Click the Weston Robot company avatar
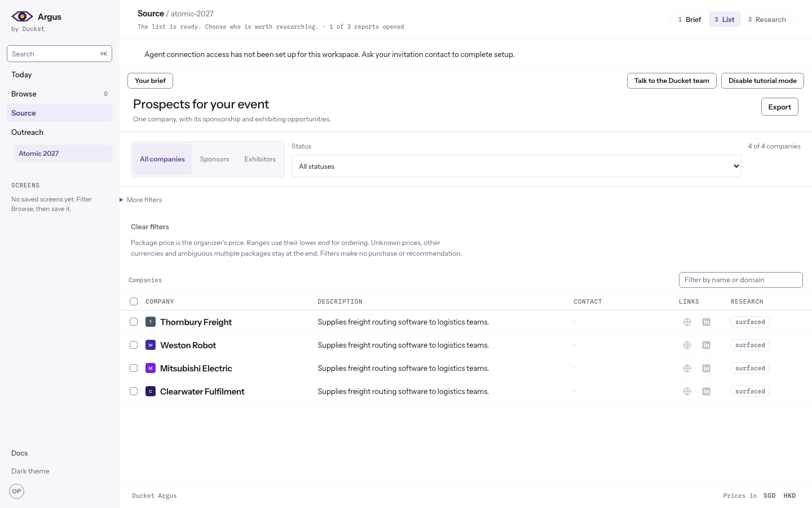The height and width of the screenshot is (508, 812). point(151,345)
